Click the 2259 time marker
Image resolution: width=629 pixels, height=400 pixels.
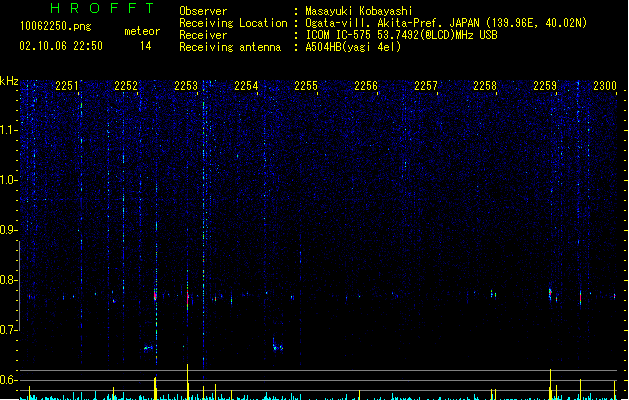point(545,86)
